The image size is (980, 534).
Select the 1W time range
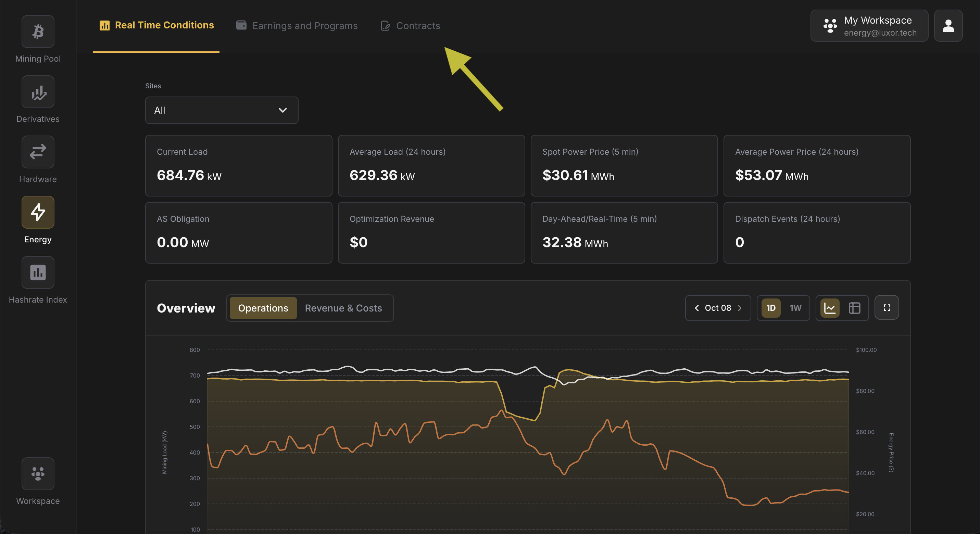click(x=795, y=308)
